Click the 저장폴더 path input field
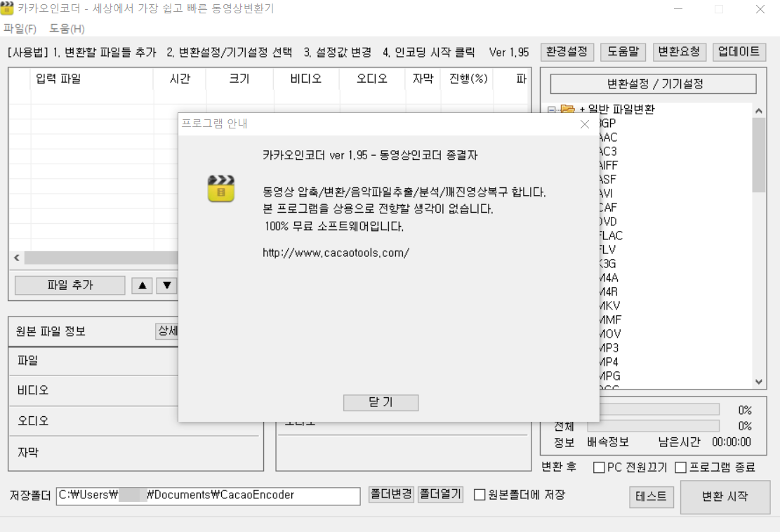 [x=208, y=496]
